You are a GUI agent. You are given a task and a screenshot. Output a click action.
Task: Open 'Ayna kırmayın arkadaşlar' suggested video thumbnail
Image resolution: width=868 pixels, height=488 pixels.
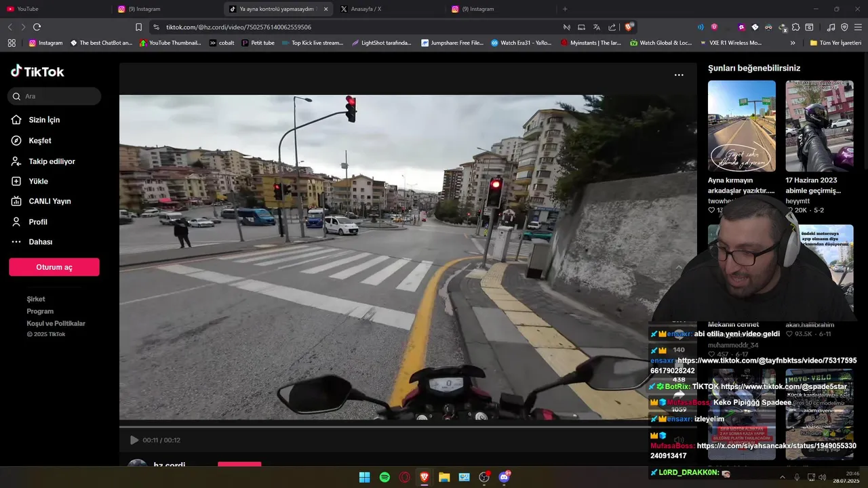coord(742,126)
